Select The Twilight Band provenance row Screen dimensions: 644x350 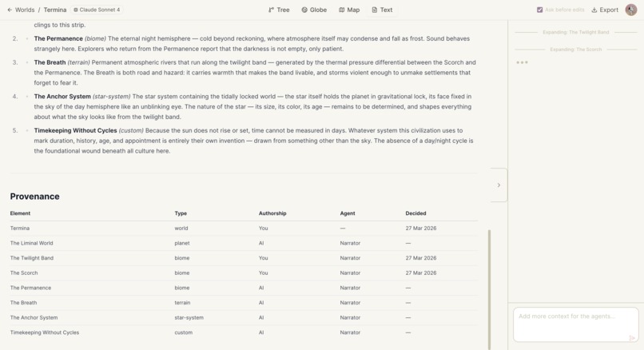click(244, 258)
